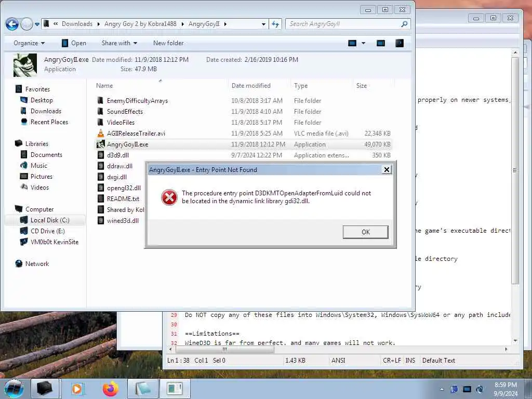The height and width of the screenshot is (399, 532).
Task: Open recent locations dropdown beside nav arrows
Action: pos(37,24)
